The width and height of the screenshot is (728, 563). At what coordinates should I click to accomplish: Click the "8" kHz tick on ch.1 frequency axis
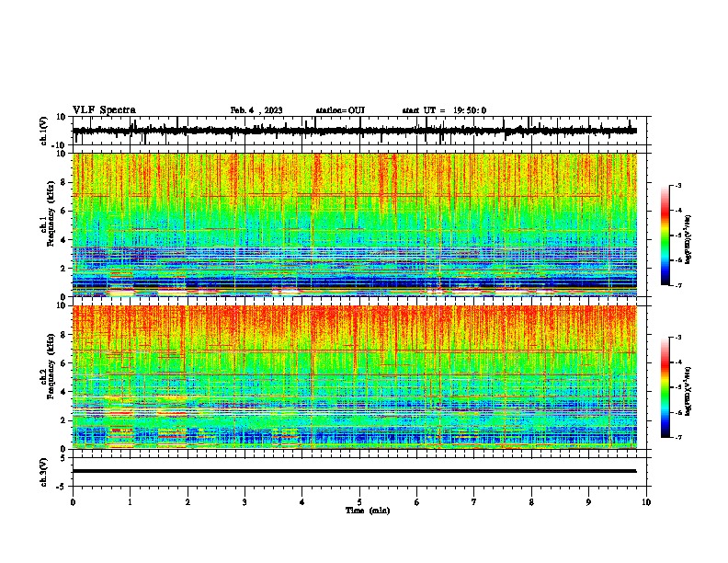[x=65, y=182]
